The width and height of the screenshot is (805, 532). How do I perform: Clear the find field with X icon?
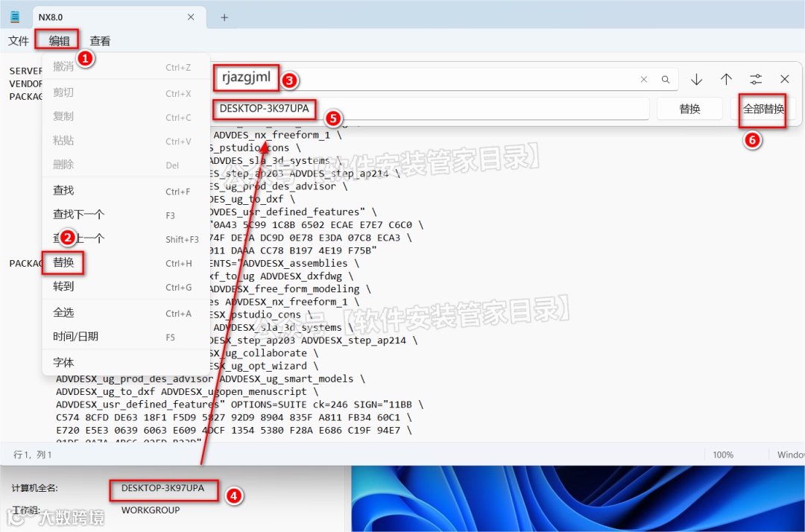click(x=644, y=80)
